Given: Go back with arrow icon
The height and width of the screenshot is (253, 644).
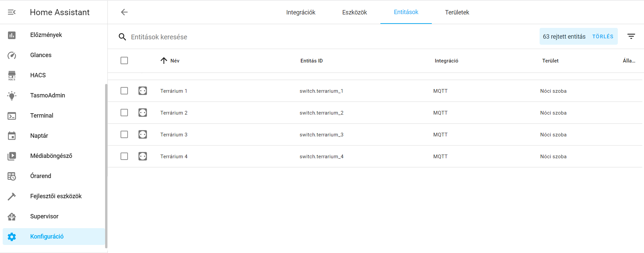Looking at the screenshot, I should tap(124, 12).
